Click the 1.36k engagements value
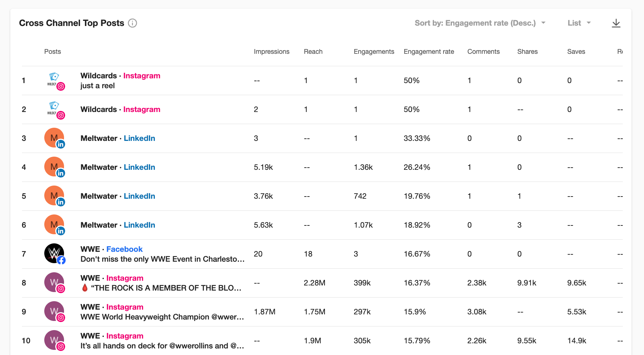This screenshot has height=355, width=644. (x=363, y=167)
